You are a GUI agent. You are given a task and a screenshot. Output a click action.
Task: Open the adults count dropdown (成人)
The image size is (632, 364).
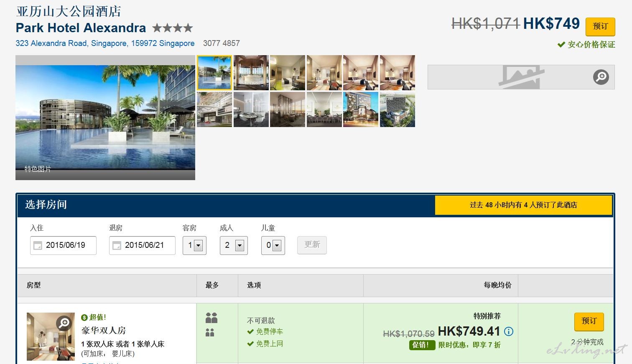pyautogui.click(x=234, y=245)
